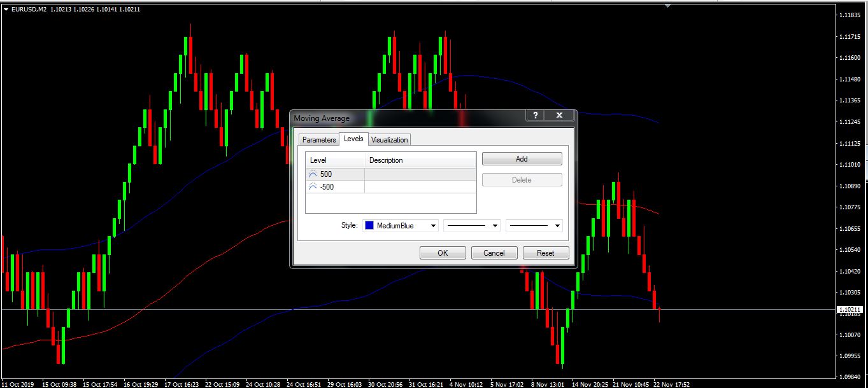Open the line width dropdown
The width and height of the screenshot is (868, 388).
pos(534,226)
